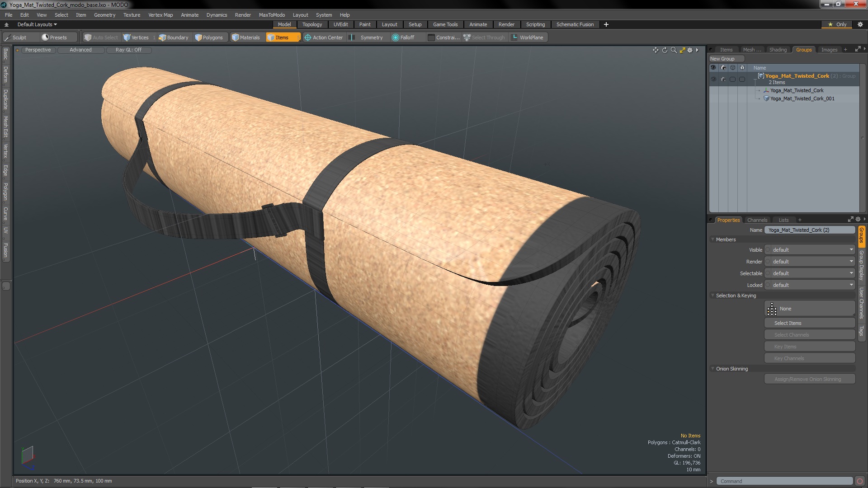Maximize the 3D viewport
Viewport: 868px width, 488px height.
pyautogui.click(x=682, y=50)
